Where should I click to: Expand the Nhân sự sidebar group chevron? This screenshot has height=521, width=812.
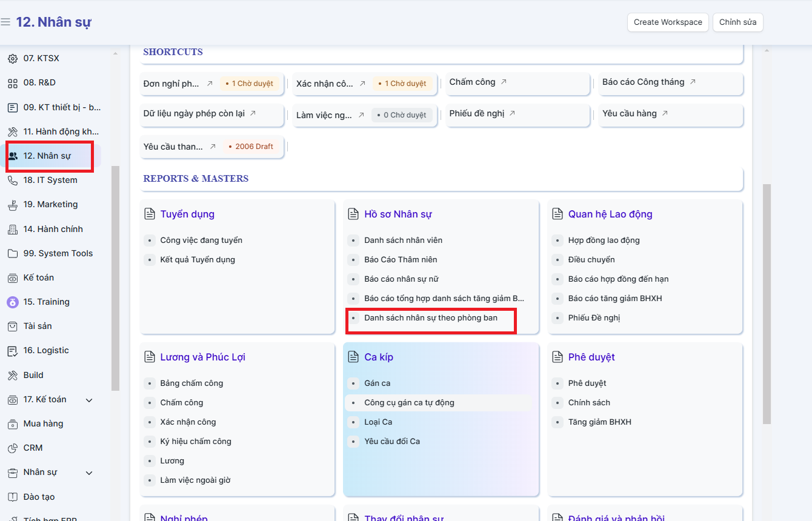[x=89, y=473]
